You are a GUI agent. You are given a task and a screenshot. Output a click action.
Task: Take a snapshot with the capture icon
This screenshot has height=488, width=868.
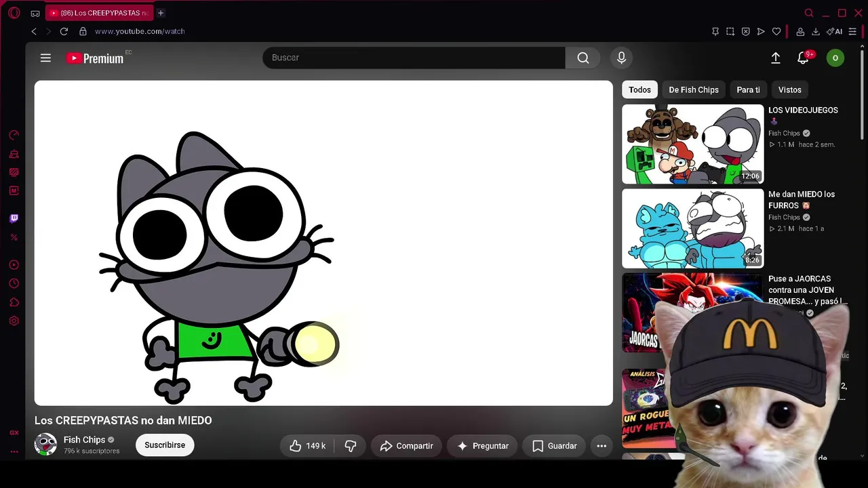click(730, 31)
